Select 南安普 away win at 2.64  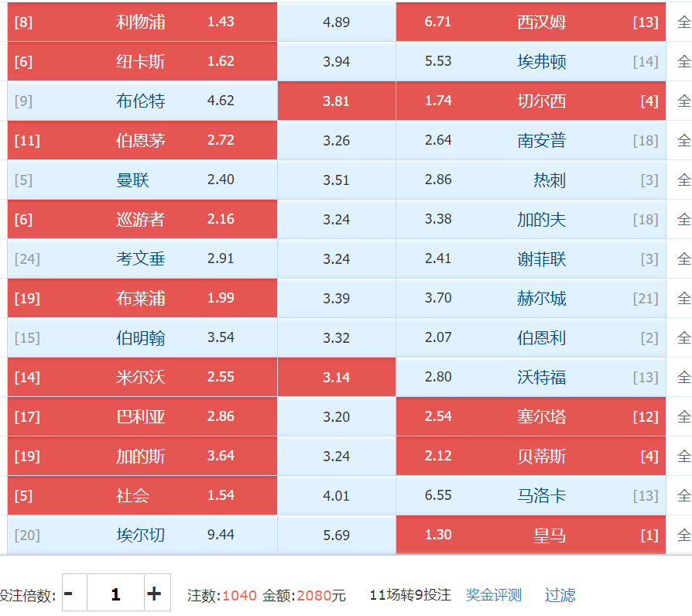tap(531, 140)
